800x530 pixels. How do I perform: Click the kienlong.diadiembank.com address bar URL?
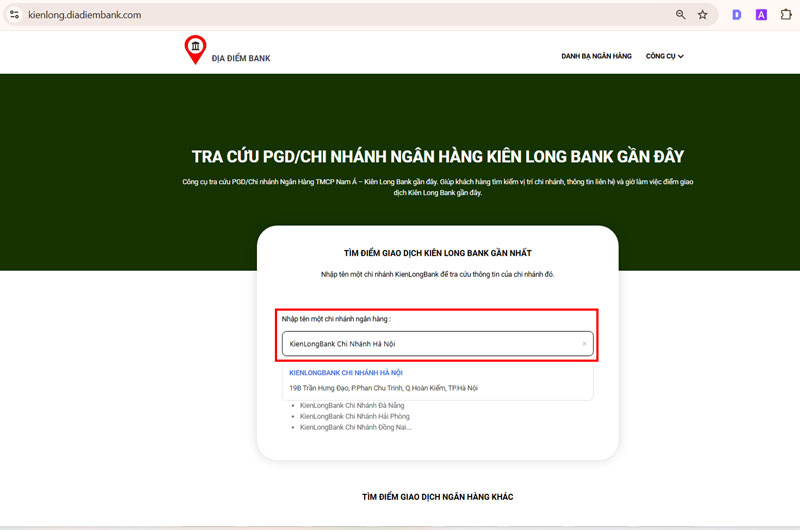85,15
